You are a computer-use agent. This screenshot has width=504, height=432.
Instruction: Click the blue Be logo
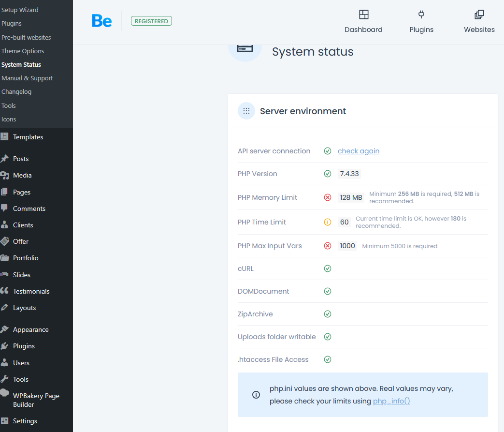click(102, 21)
